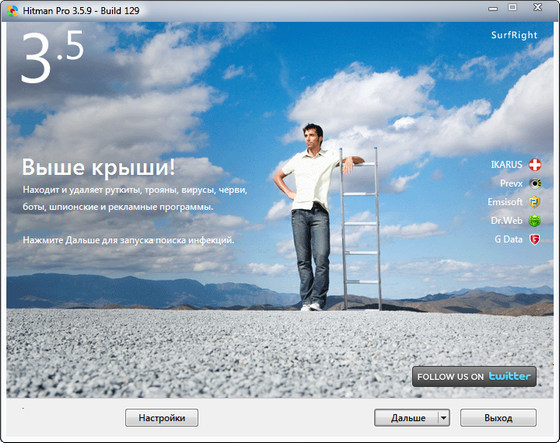Click the Prevx eye icon
The width and height of the screenshot is (560, 443).
(535, 184)
